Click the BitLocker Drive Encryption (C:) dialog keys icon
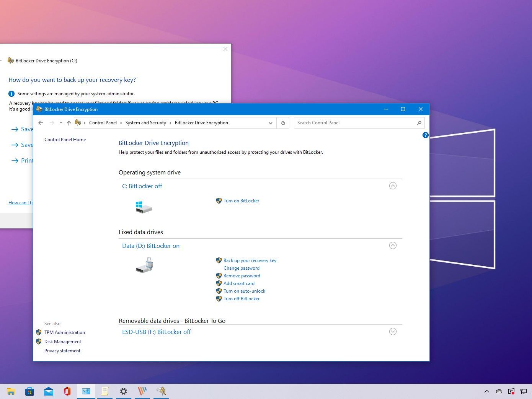This screenshot has width=532, height=399. 11,60
